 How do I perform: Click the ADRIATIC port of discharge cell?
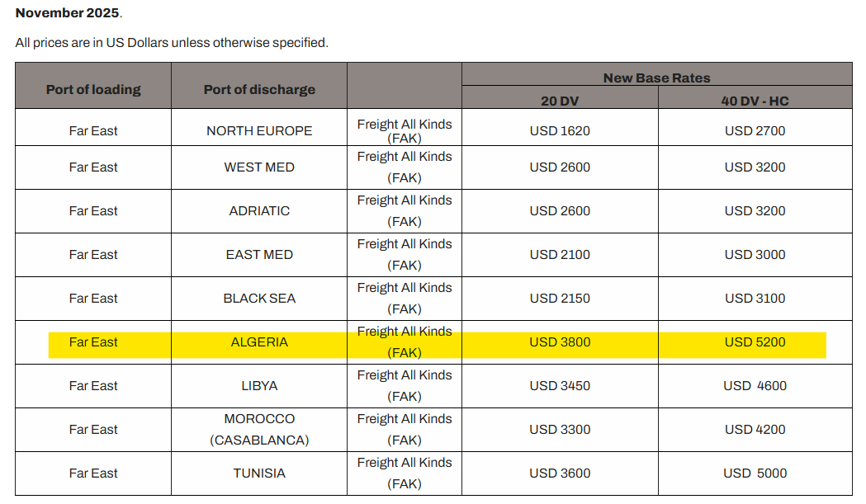click(x=259, y=210)
